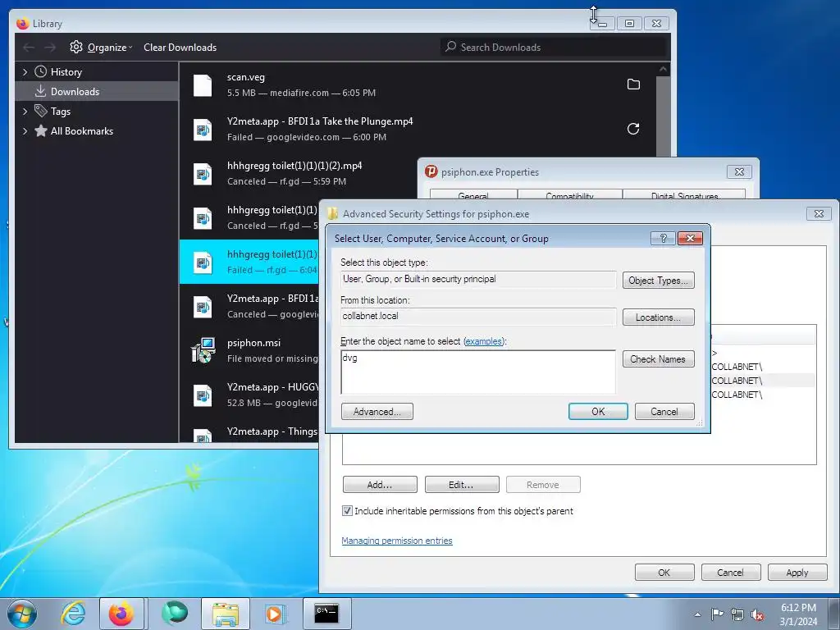840x630 pixels.
Task: Click the psiphon.msi installer icon
Action: [x=203, y=350]
